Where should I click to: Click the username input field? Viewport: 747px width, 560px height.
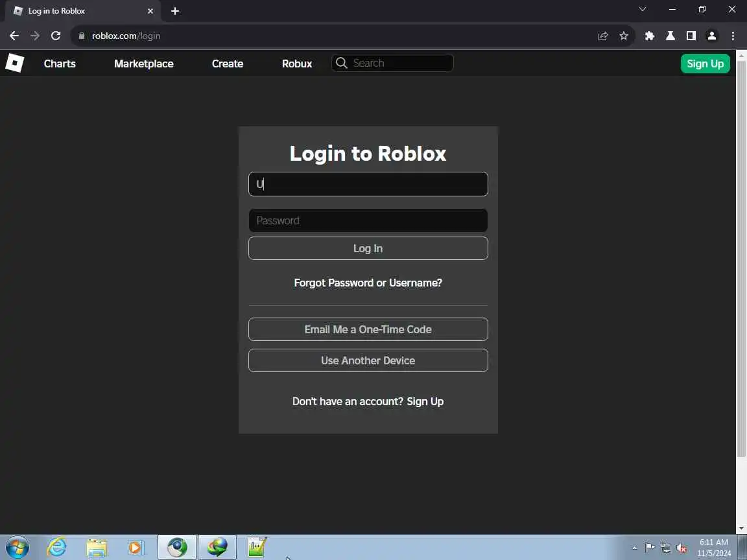[368, 184]
